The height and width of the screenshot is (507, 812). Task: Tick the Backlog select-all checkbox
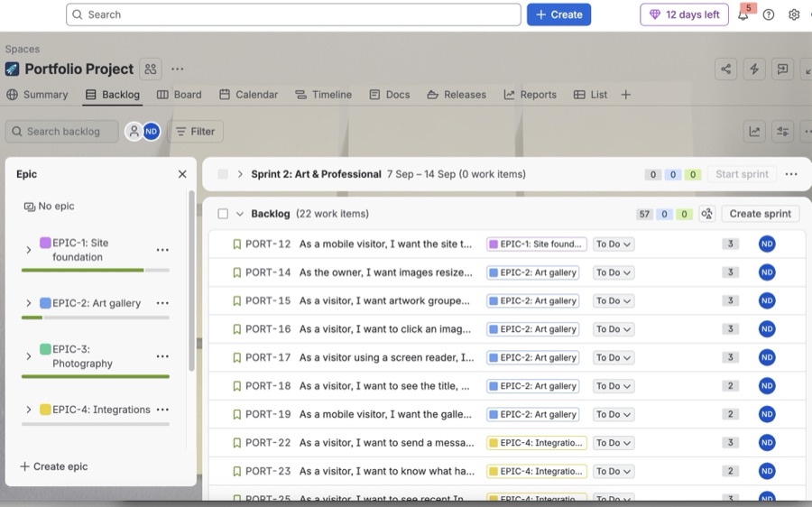[223, 214]
